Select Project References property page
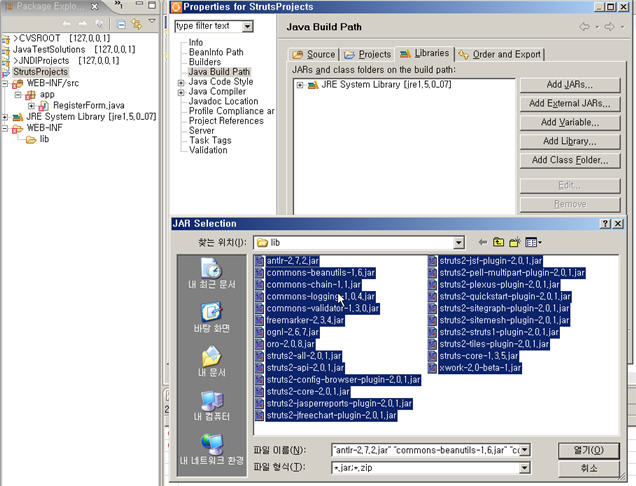636x486 pixels. click(226, 121)
